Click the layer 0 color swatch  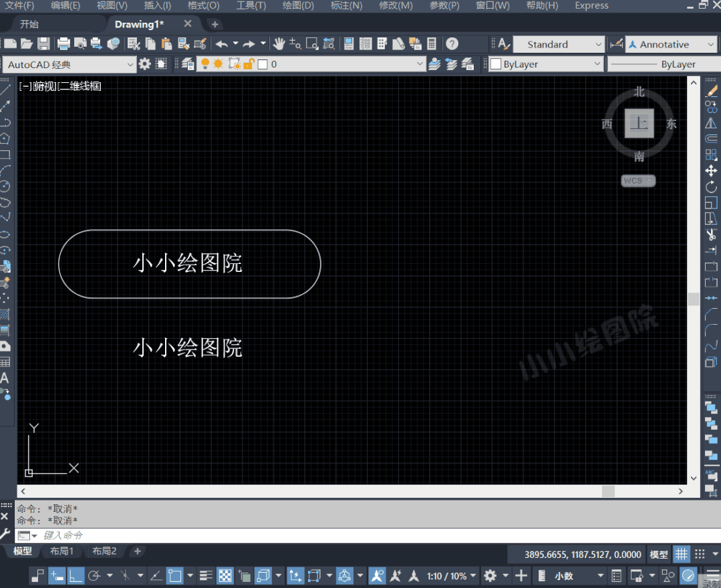coord(263,64)
